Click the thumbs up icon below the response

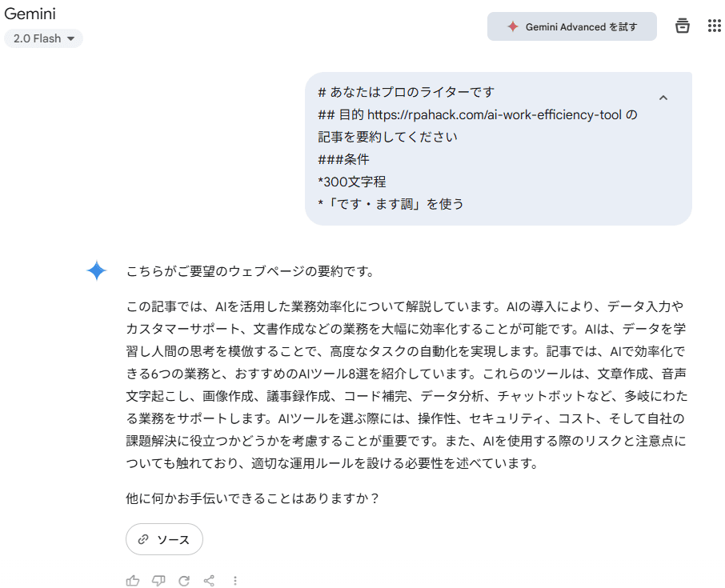(133, 581)
